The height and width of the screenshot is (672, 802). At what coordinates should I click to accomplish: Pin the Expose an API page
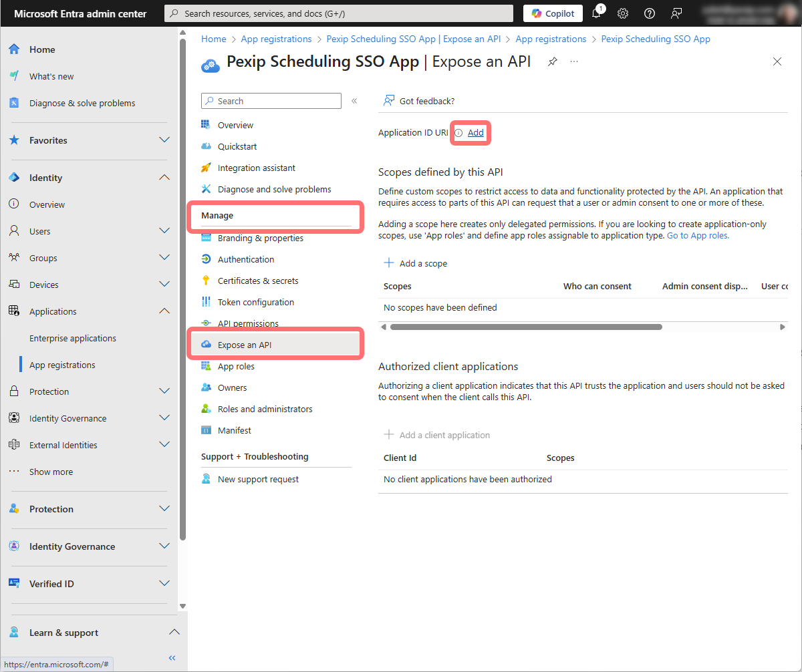click(552, 62)
